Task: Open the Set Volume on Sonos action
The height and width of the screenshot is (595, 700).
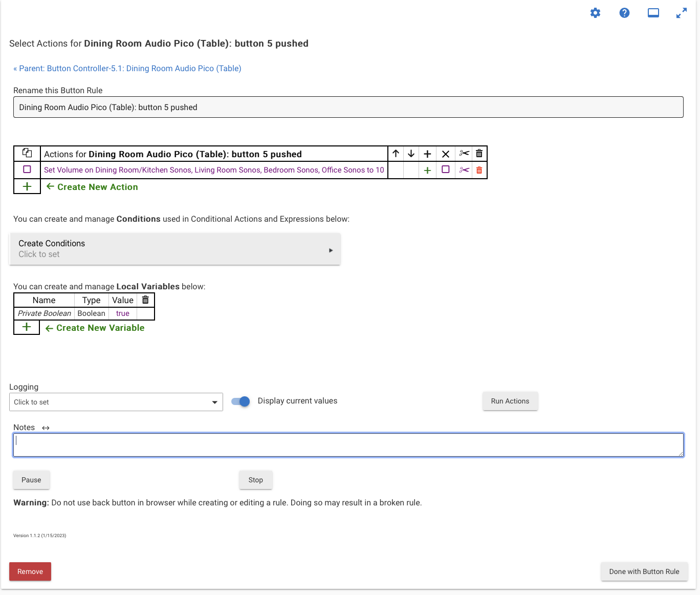Action: (x=214, y=170)
